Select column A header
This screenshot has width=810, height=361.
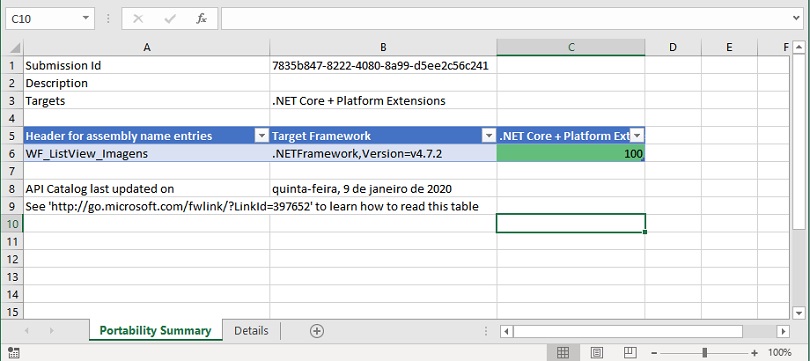coord(147,48)
